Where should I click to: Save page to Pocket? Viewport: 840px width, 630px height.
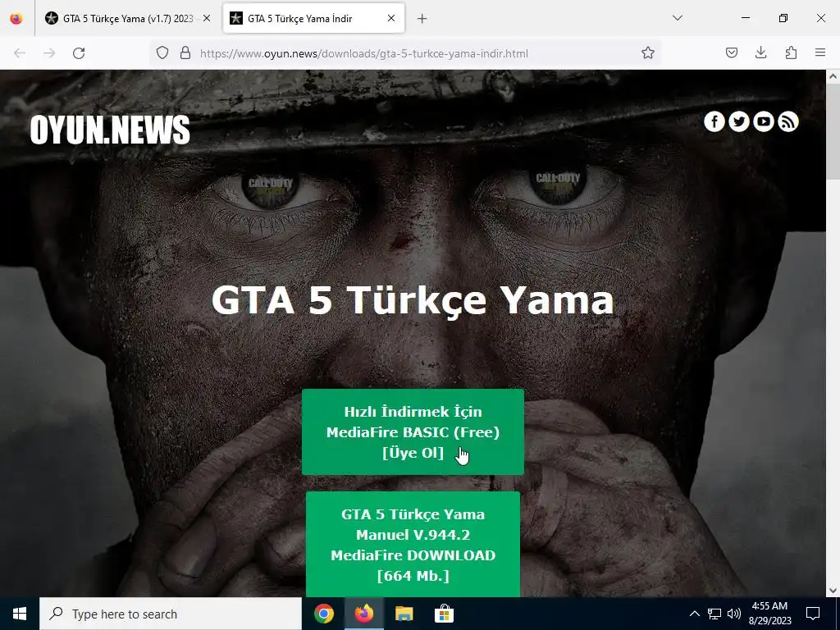731,53
